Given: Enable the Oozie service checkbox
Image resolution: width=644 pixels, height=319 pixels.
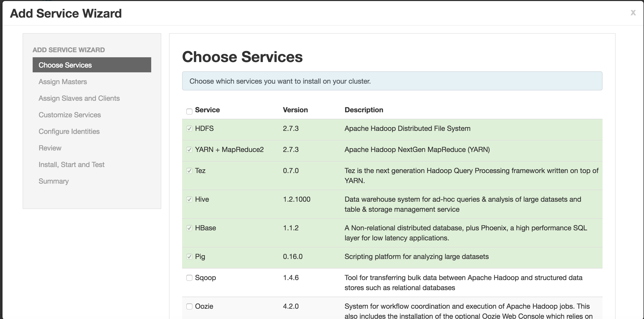Looking at the screenshot, I should pyautogui.click(x=189, y=306).
